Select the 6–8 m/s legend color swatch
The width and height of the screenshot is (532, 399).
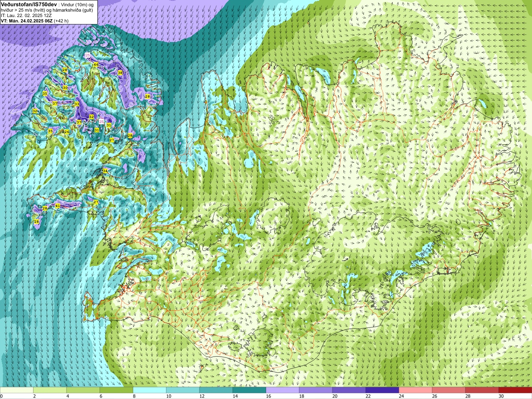(x=116, y=390)
